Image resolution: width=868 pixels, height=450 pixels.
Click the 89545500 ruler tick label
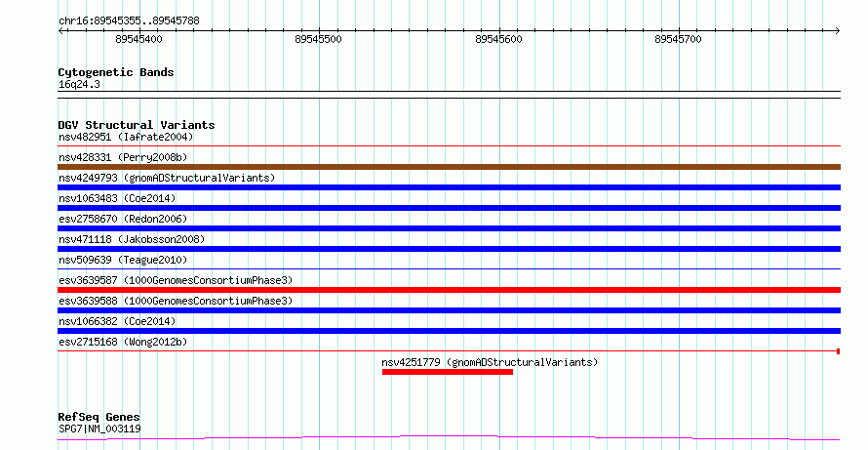(318, 39)
